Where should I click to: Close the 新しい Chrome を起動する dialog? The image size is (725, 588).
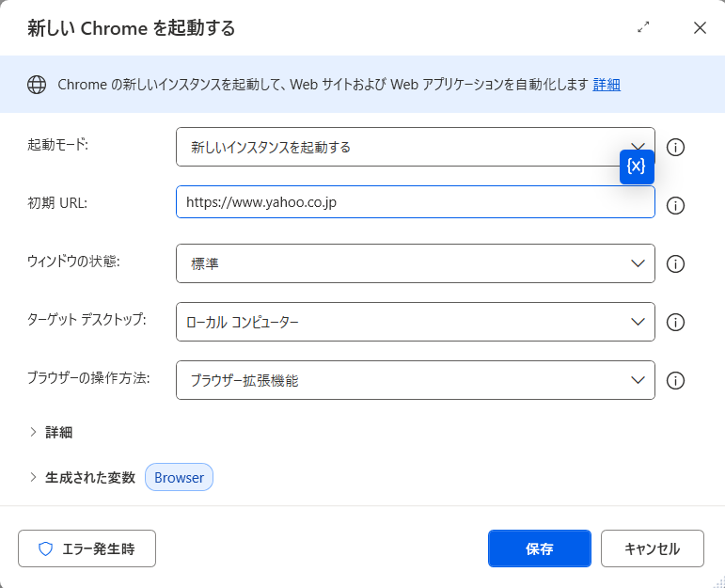[700, 27]
